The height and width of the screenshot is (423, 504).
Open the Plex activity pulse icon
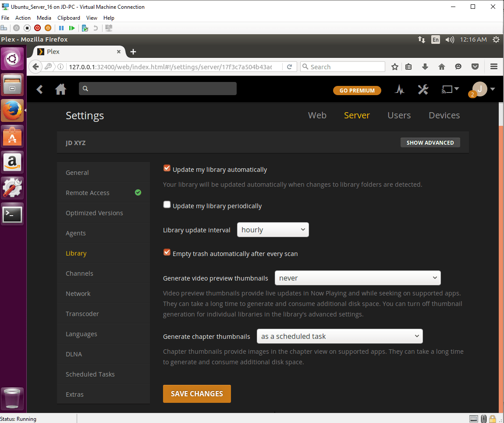pos(400,89)
